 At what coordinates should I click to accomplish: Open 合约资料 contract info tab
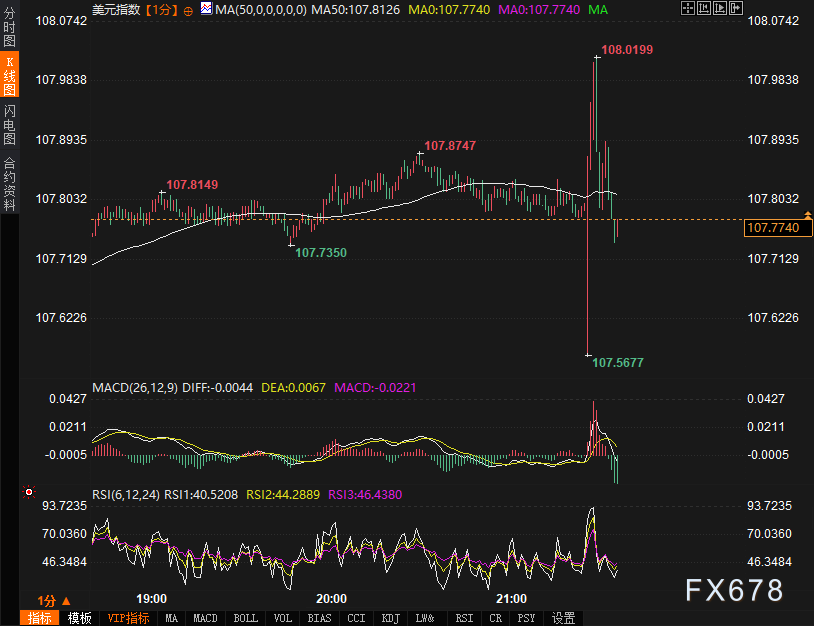pos(9,183)
